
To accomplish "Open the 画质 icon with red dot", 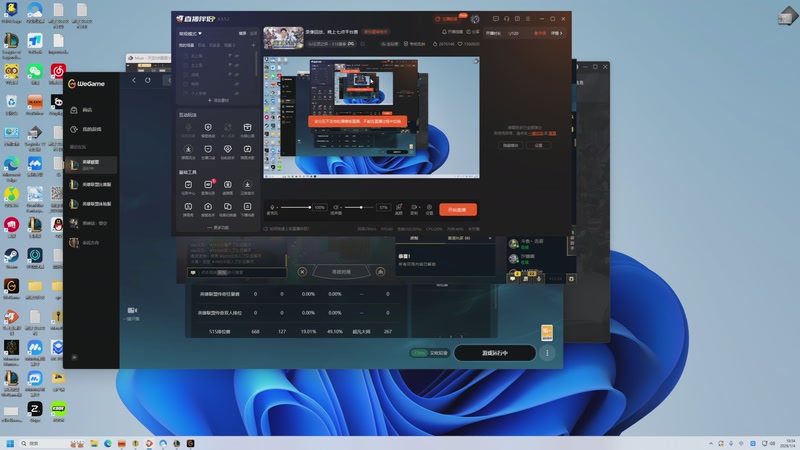I will (399, 207).
